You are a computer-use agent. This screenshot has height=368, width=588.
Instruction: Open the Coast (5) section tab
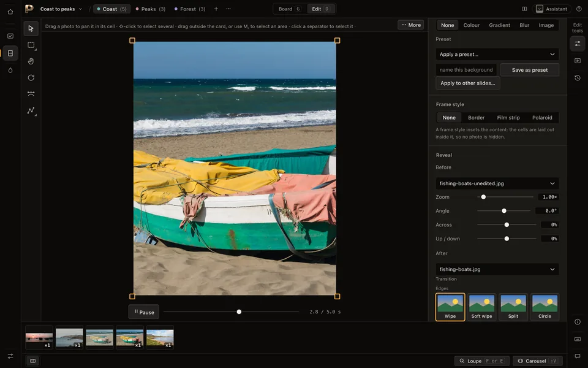111,9
